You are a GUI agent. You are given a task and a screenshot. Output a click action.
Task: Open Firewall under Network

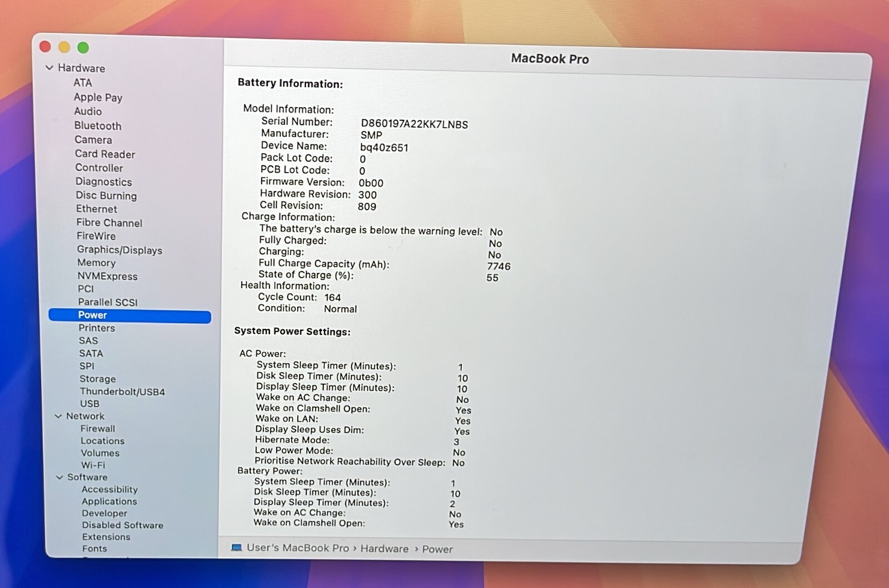98,429
